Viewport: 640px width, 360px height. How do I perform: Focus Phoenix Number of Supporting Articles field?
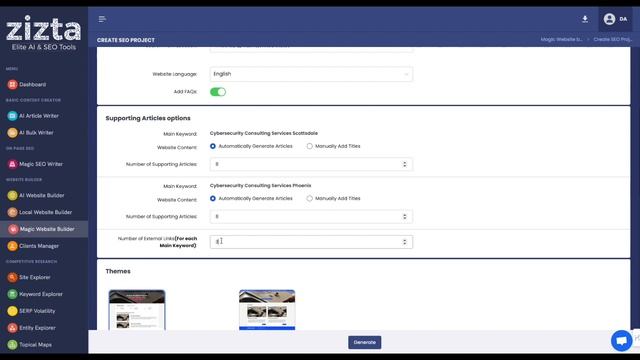[x=311, y=217]
